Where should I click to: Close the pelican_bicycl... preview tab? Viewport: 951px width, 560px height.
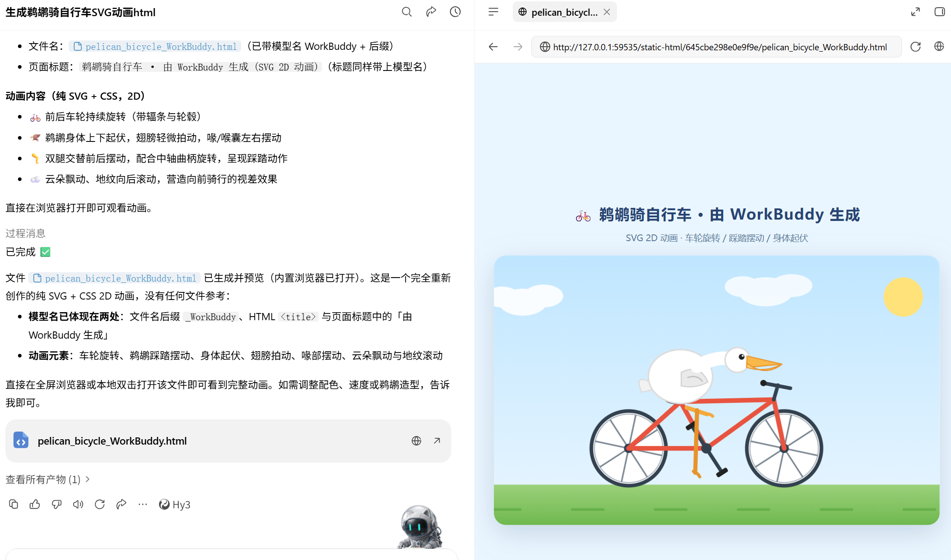607,12
